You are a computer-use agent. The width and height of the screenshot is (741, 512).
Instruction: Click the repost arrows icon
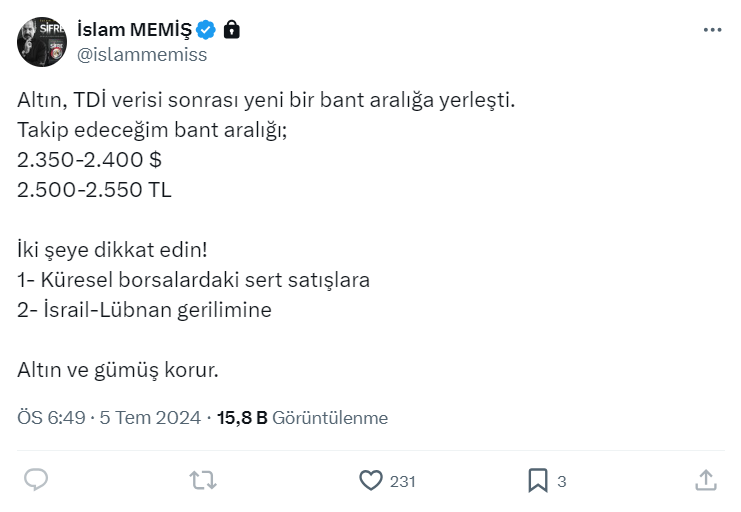203,480
